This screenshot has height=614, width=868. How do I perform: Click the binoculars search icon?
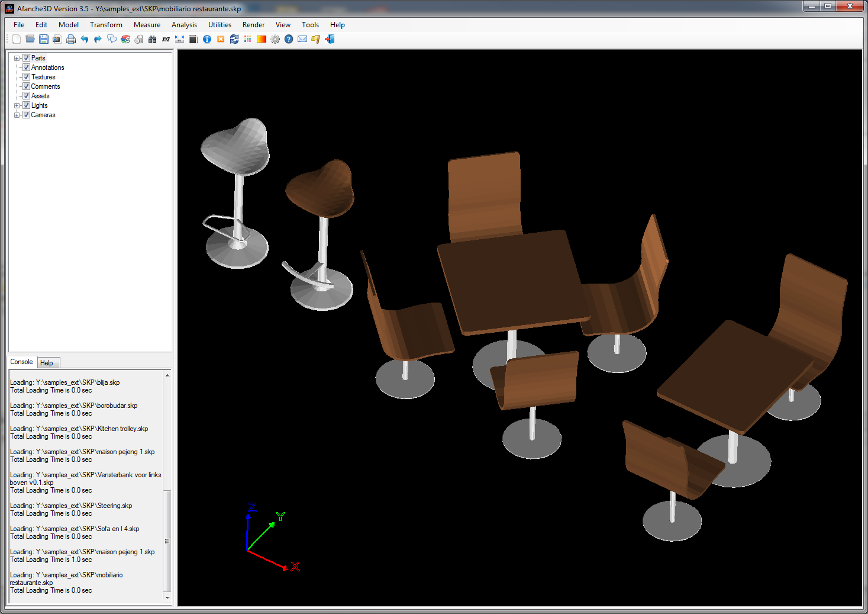pyautogui.click(x=152, y=39)
